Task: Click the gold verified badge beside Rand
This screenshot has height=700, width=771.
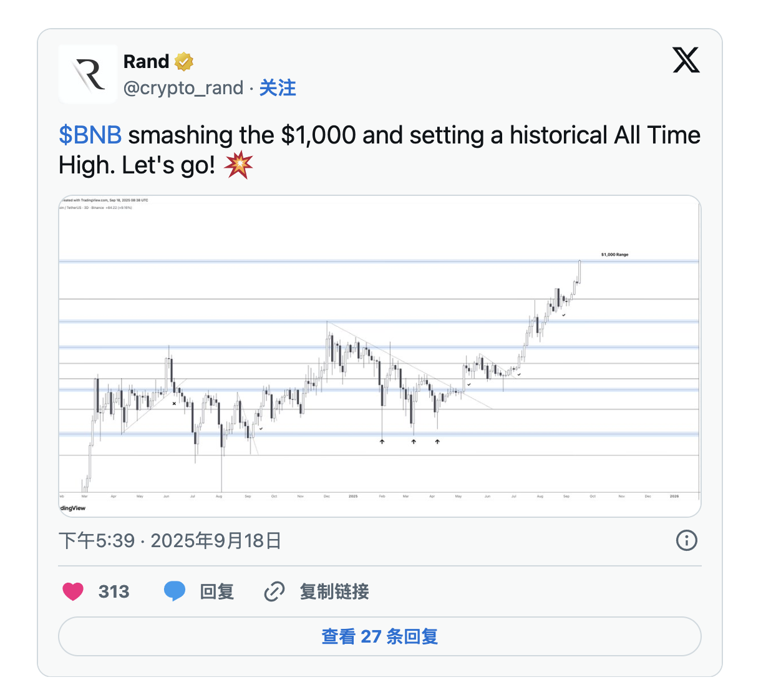Action: [x=184, y=62]
